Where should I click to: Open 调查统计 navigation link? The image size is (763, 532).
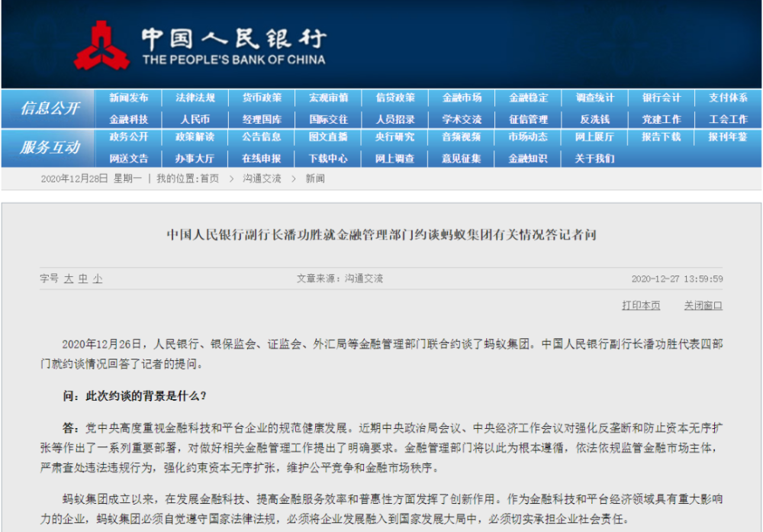(595, 98)
